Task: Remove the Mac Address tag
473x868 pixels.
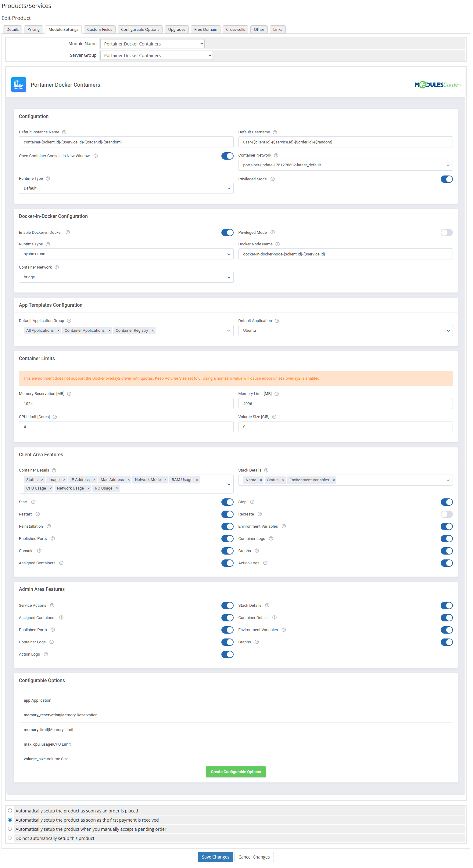Action: pos(129,480)
